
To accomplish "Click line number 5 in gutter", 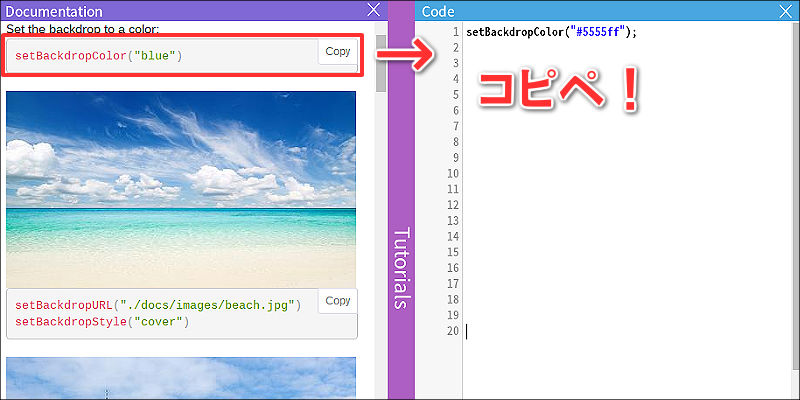I will tap(456, 95).
